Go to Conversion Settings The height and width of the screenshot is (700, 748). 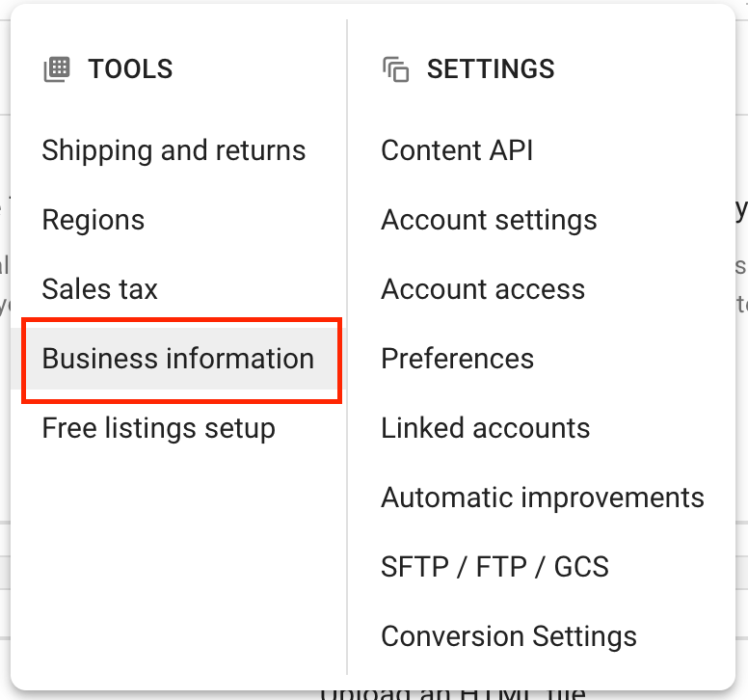[x=509, y=636]
